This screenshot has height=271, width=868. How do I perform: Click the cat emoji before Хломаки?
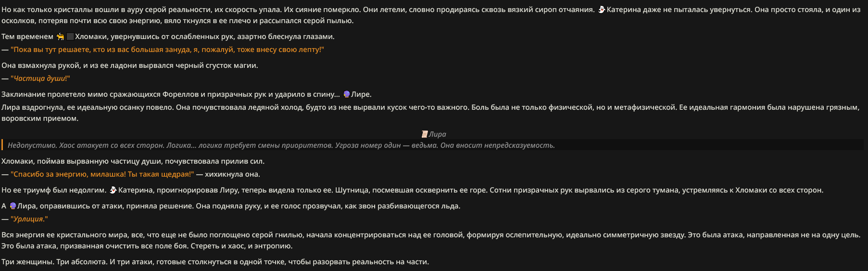tap(60, 37)
